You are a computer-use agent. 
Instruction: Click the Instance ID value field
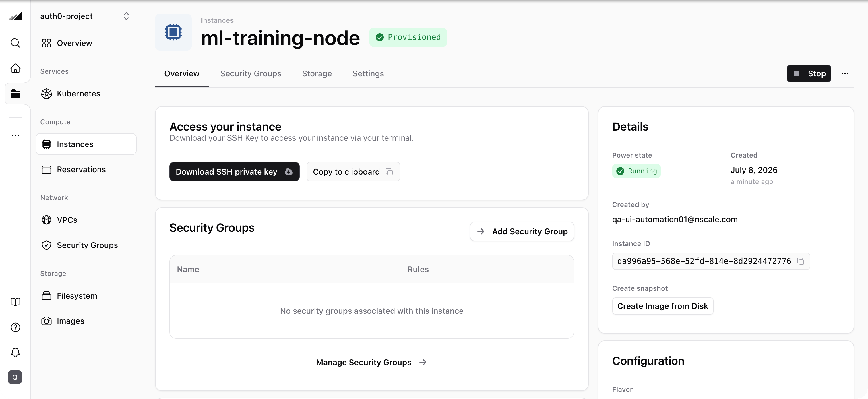point(711,261)
